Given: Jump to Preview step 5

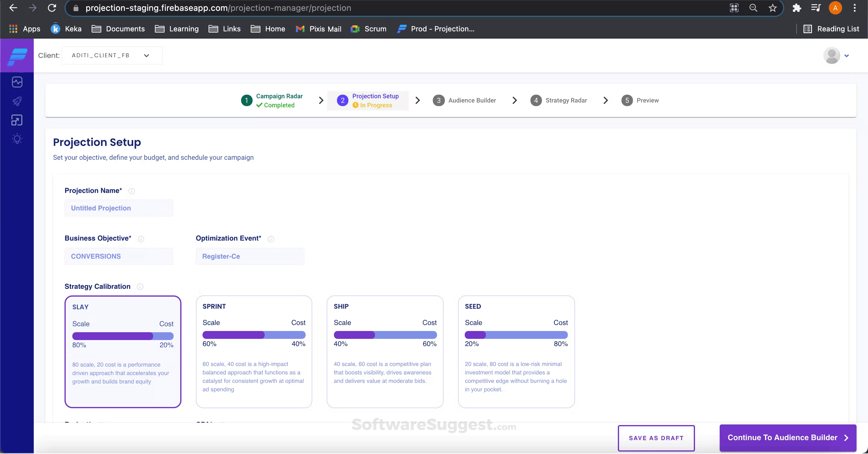Looking at the screenshot, I should (640, 100).
